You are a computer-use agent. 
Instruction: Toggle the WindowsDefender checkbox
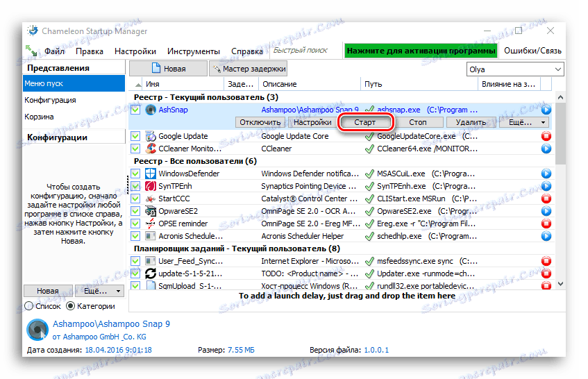(135, 174)
